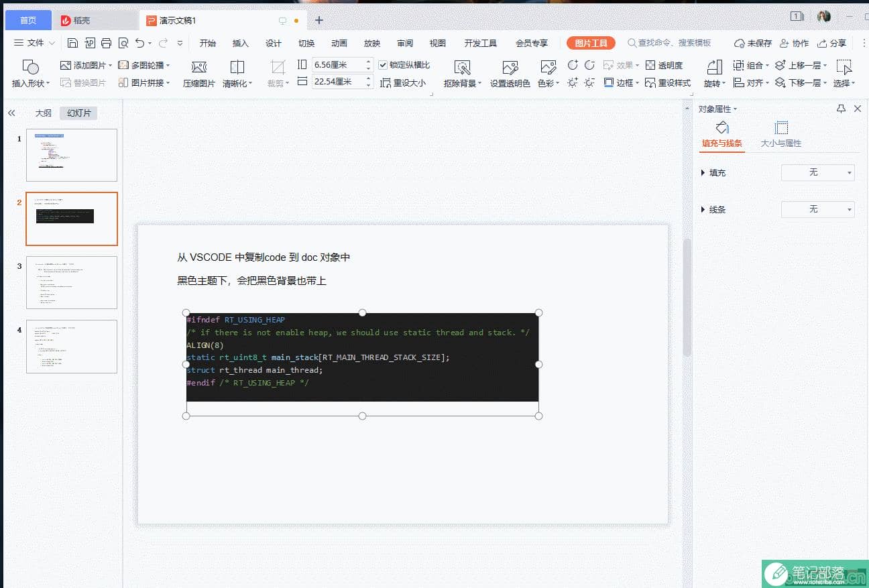
Task: Click Remove Background (抠除背景) icon
Action: click(x=462, y=67)
